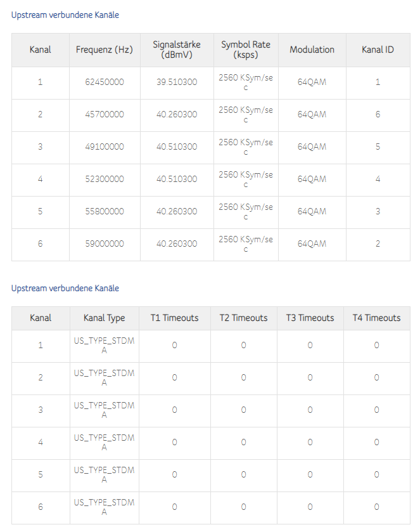Click the heading above the timeouts table
420x527 pixels.
[x=65, y=289]
